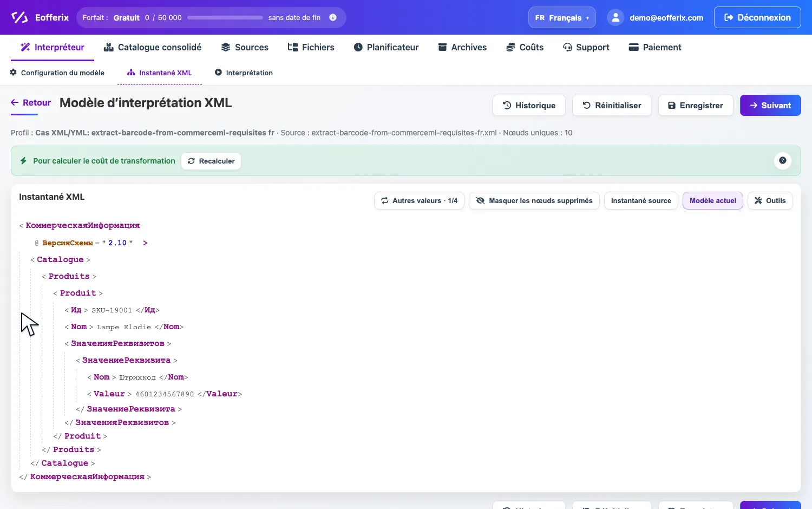Click the value Штрихкод
The height and width of the screenshot is (509, 812).
point(137,377)
